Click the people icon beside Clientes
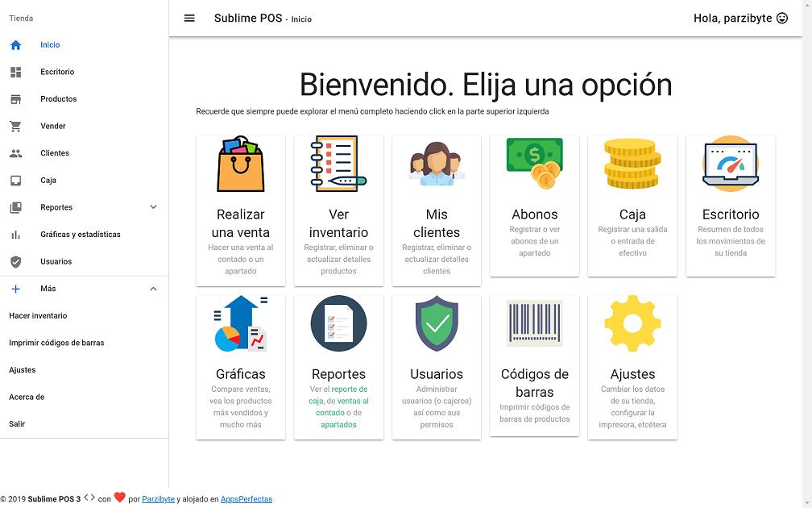812x508 pixels. coord(15,153)
